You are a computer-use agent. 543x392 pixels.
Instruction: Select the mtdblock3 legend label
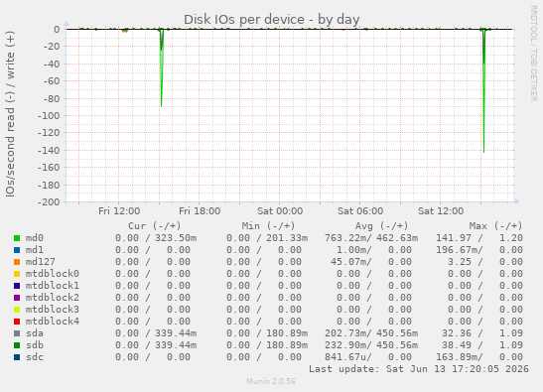(53, 310)
